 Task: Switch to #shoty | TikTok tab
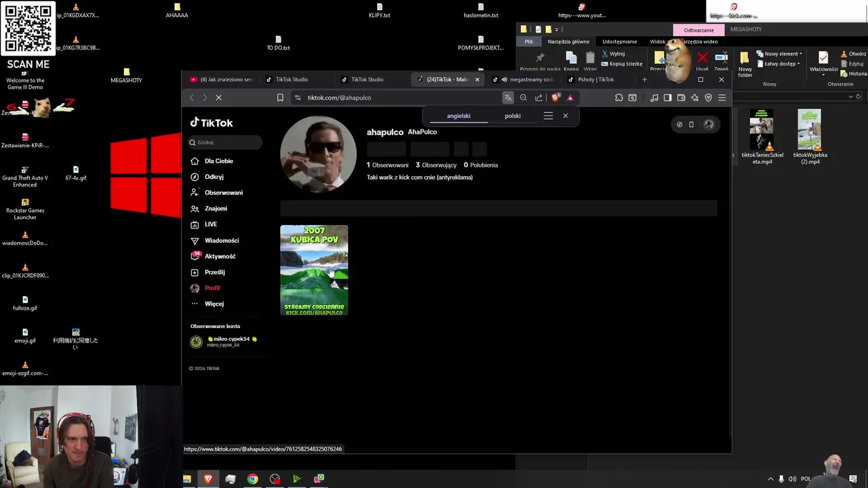pos(597,79)
